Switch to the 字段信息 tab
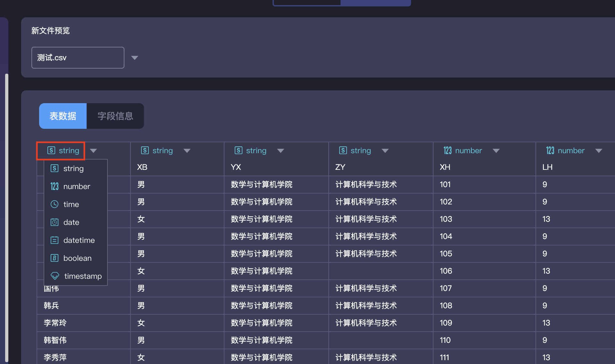Viewport: 615px width, 364px height. (x=115, y=116)
